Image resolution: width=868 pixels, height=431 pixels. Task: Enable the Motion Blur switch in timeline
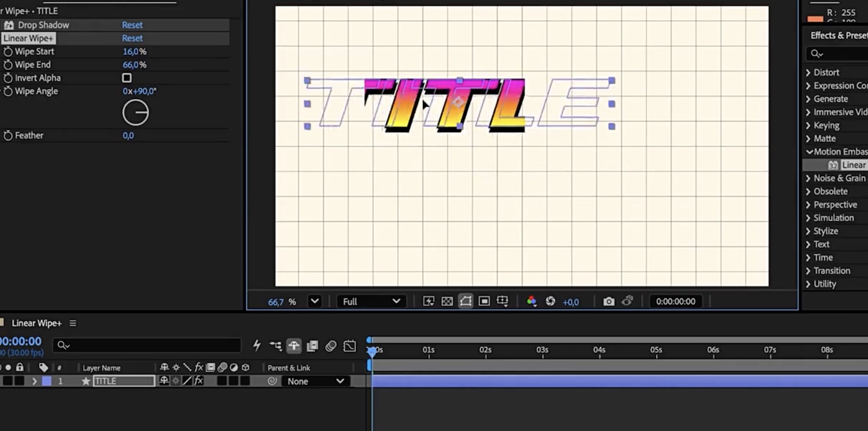[331, 346]
